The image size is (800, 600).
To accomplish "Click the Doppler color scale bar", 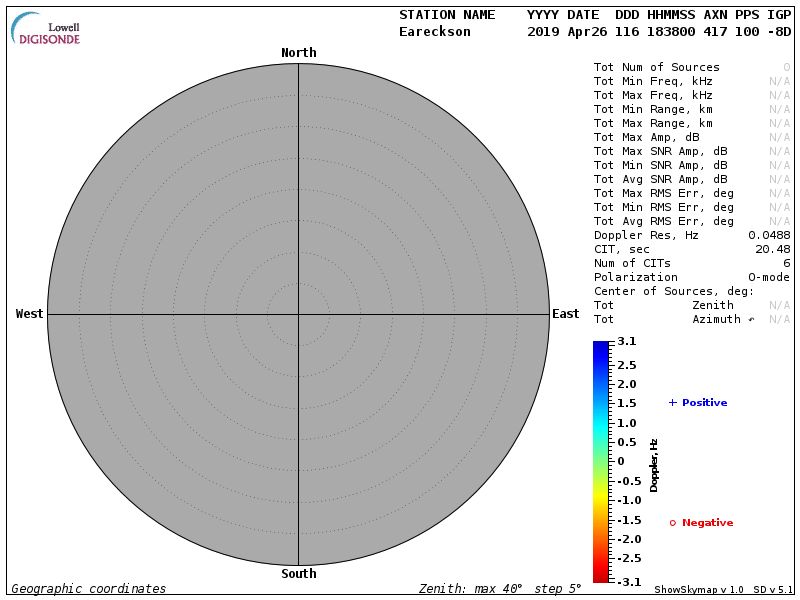I will click(x=600, y=461).
